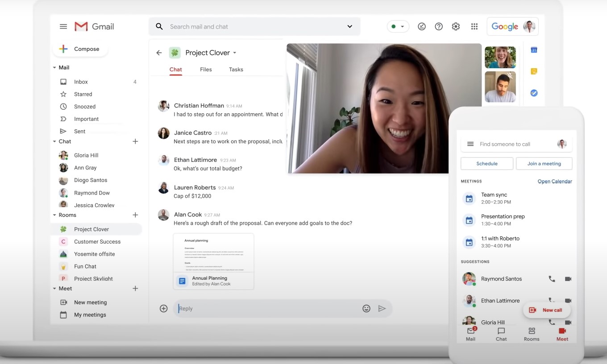Switch to the Files tab

click(x=206, y=70)
